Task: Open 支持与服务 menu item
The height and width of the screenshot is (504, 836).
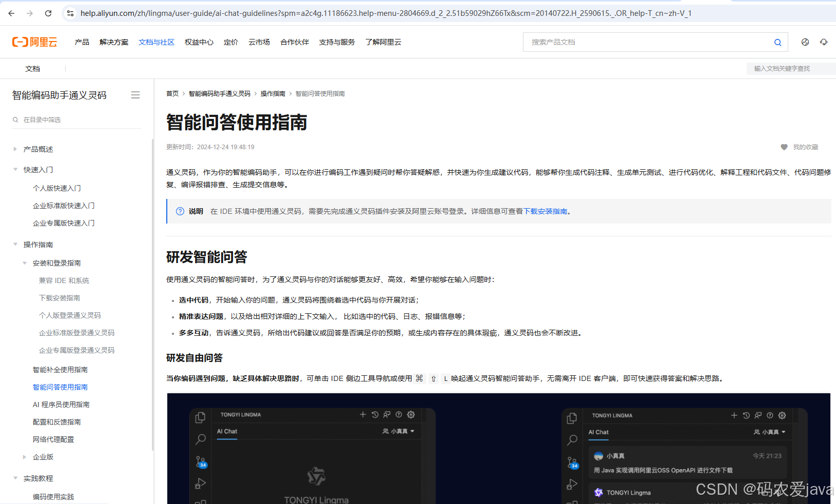Action: 337,42
